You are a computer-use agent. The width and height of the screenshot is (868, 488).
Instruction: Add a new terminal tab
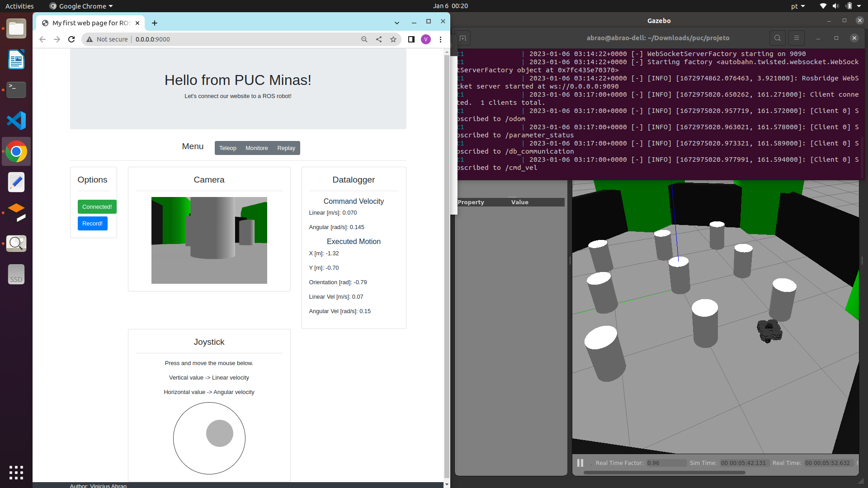pyautogui.click(x=462, y=38)
